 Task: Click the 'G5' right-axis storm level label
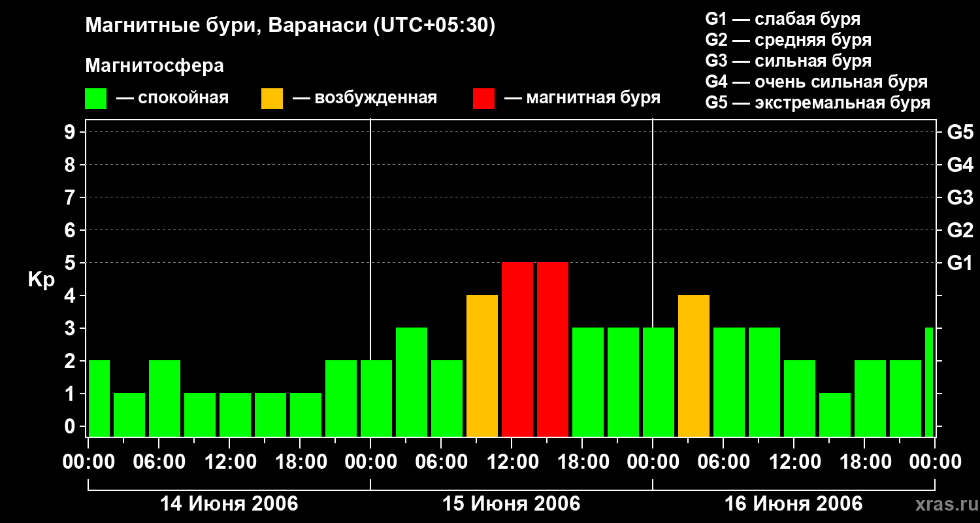click(960, 132)
